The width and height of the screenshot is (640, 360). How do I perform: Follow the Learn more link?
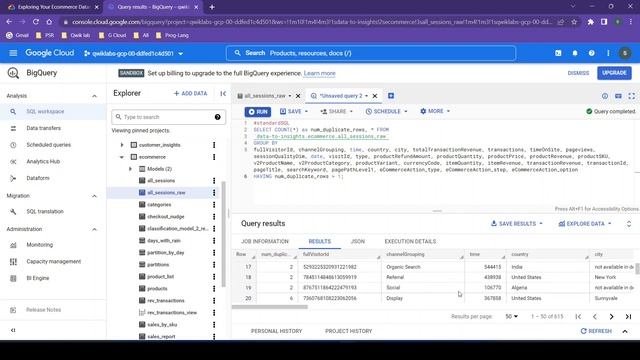320,73
